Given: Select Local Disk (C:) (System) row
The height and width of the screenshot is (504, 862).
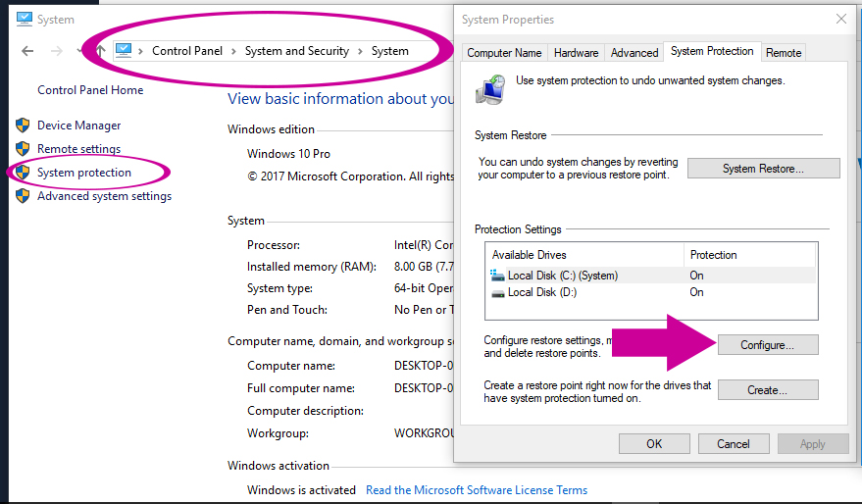Looking at the screenshot, I should (x=651, y=276).
